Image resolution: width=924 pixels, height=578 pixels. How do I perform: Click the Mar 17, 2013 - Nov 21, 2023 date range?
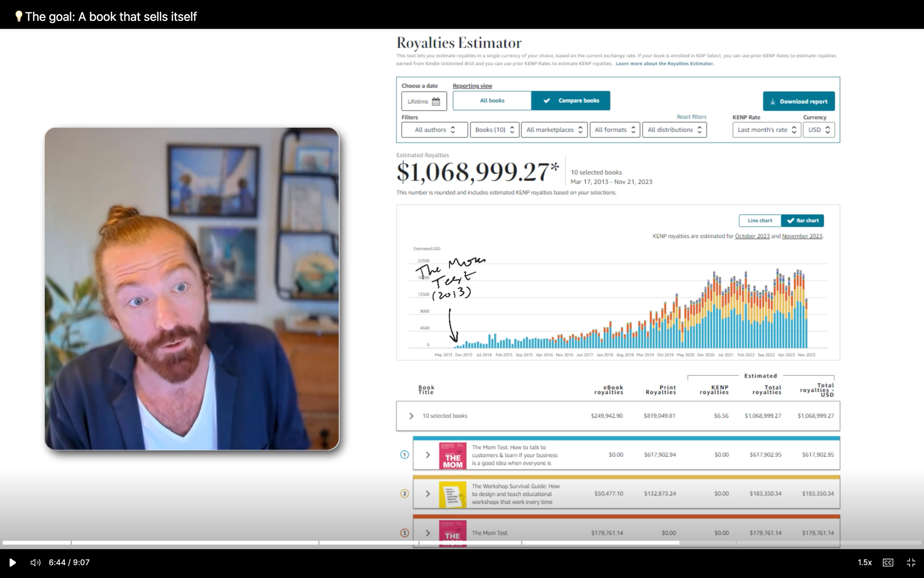(611, 182)
